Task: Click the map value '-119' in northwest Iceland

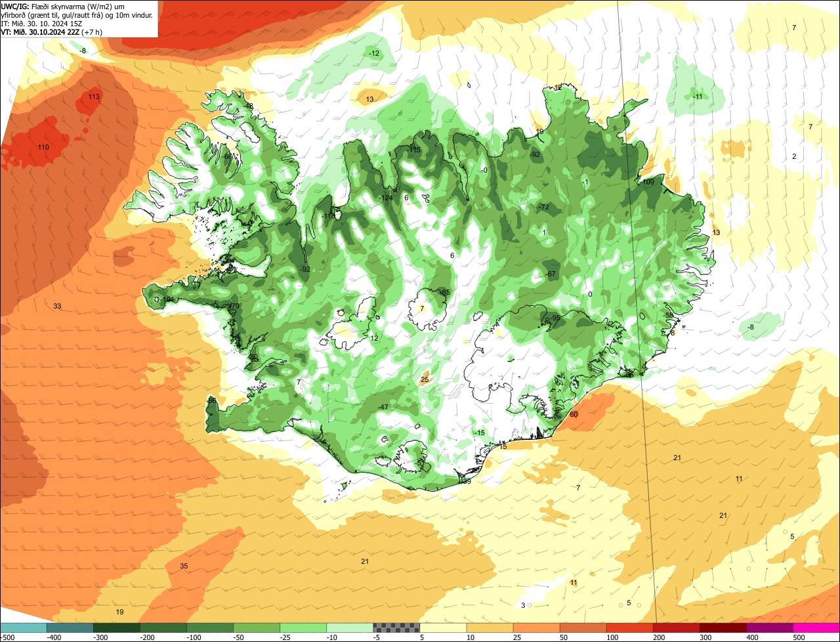Action: click(327, 216)
